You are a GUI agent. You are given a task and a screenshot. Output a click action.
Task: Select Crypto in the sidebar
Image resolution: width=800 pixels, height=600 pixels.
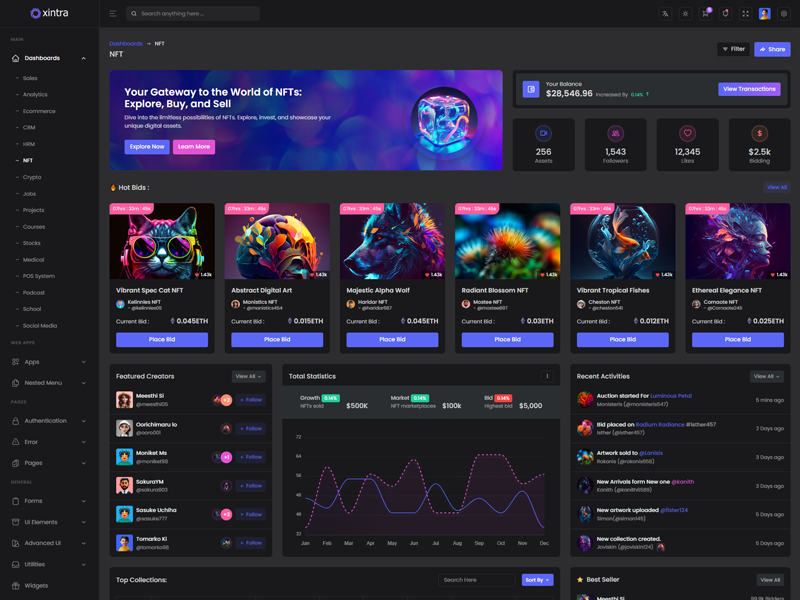click(x=32, y=177)
